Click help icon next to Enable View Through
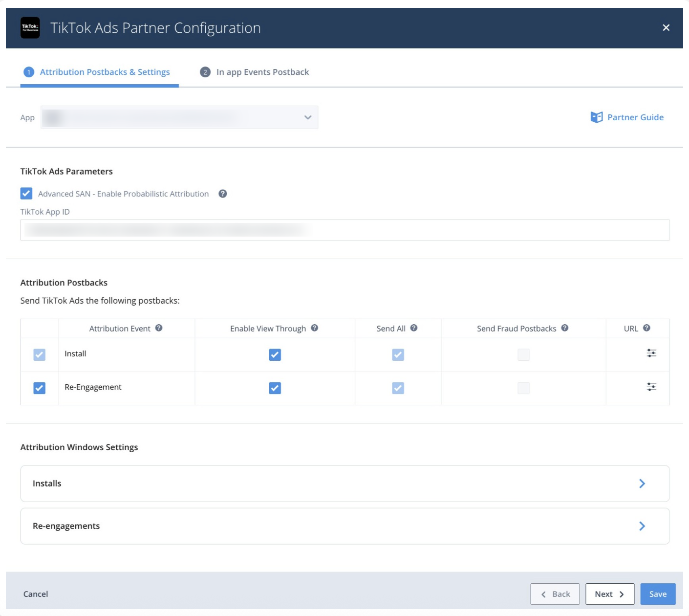 [x=315, y=328]
